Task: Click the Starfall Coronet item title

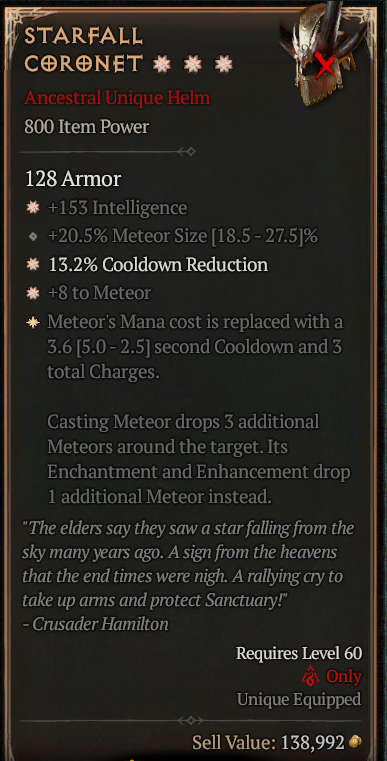Action: point(84,50)
